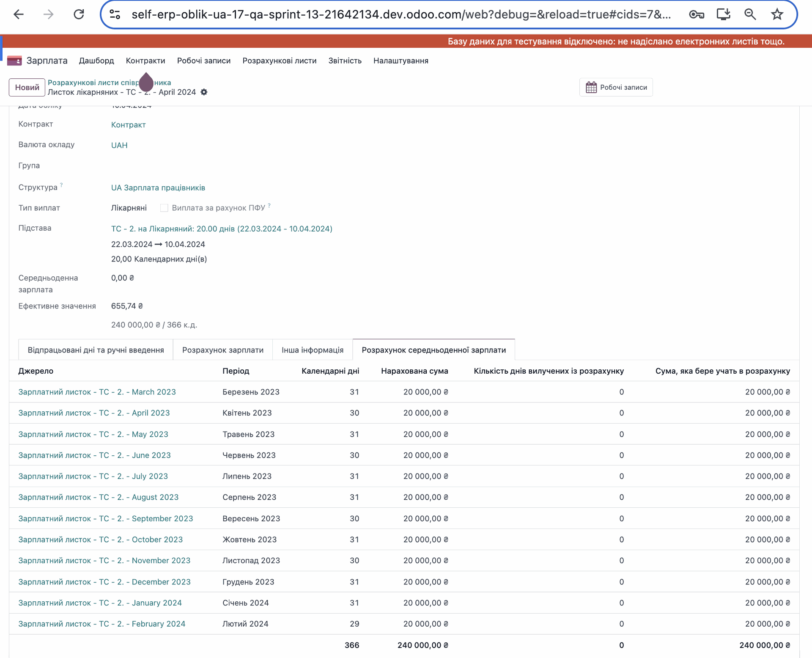Switch to Розрахунок зарплати tab

222,350
